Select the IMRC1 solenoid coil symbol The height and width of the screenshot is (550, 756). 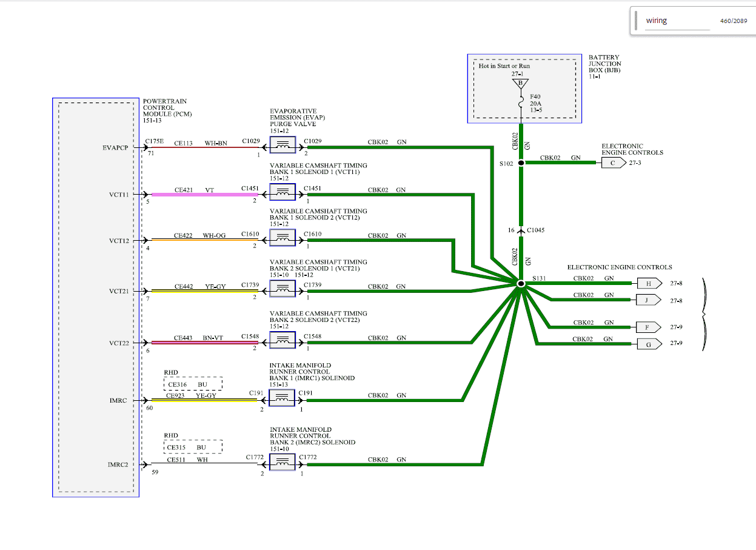(x=283, y=398)
